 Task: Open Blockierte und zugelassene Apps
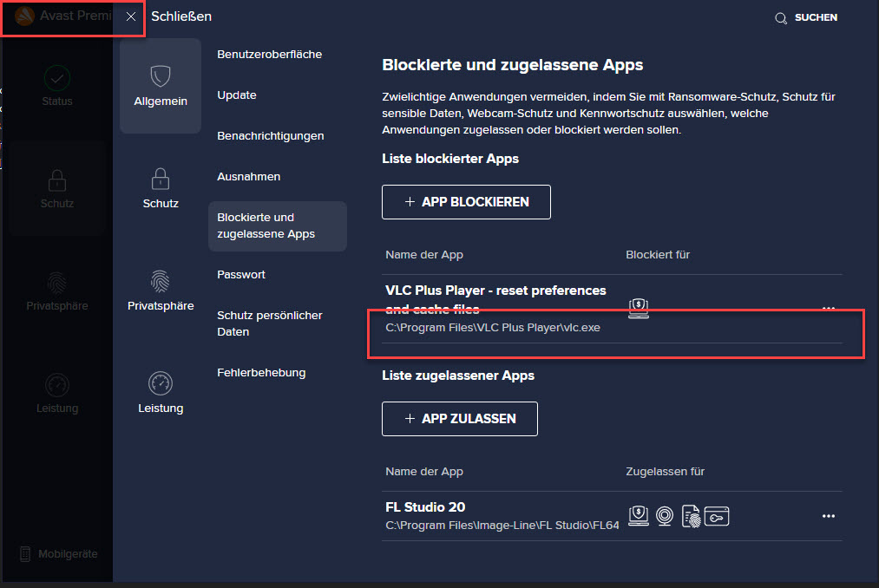pyautogui.click(x=278, y=225)
